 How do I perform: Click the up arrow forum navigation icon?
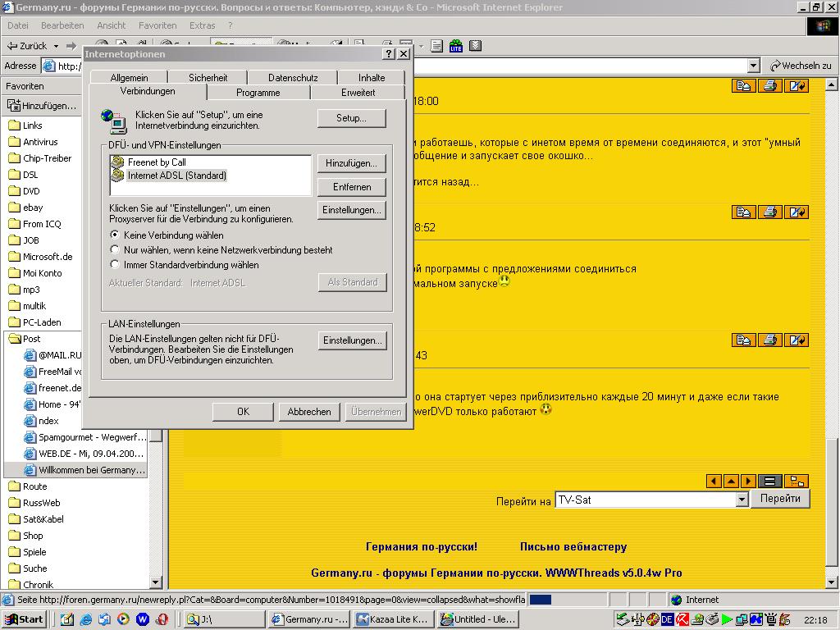tap(731, 481)
